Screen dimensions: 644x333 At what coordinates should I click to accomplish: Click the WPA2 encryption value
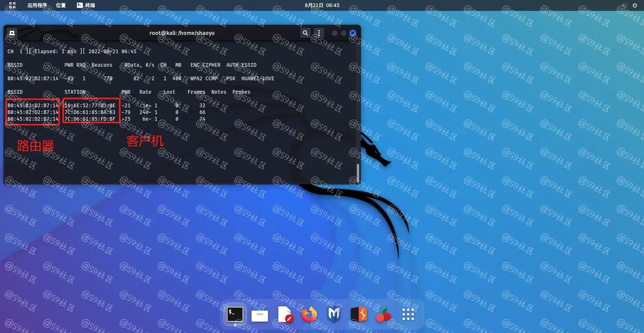click(196, 78)
